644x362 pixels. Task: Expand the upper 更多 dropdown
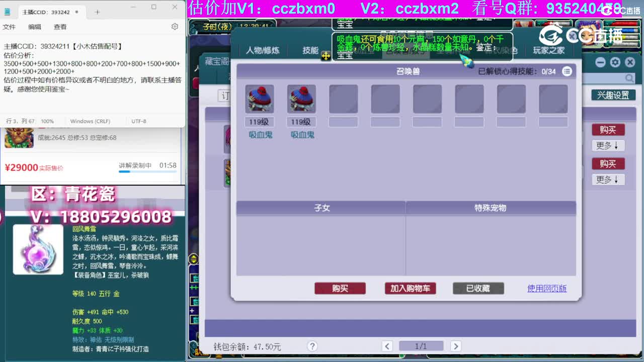point(608,145)
